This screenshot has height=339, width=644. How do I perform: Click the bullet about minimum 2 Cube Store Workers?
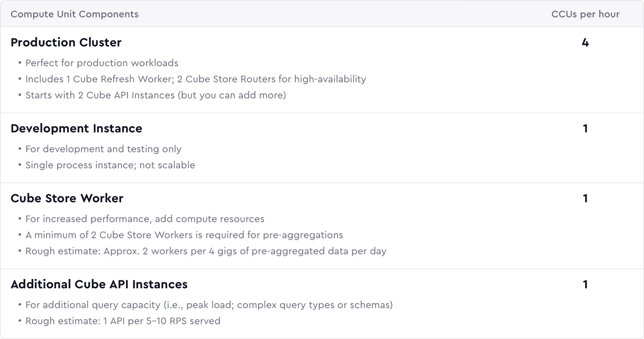(184, 235)
